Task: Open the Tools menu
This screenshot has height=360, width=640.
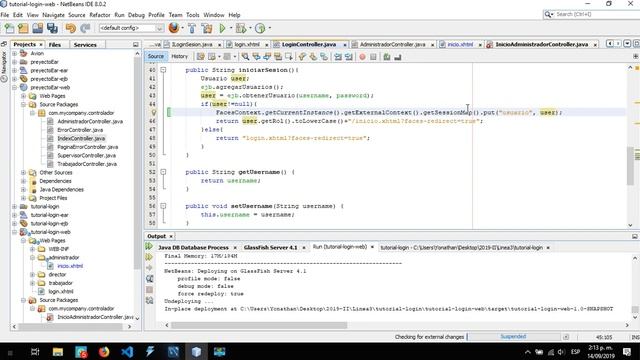Action: click(x=193, y=15)
